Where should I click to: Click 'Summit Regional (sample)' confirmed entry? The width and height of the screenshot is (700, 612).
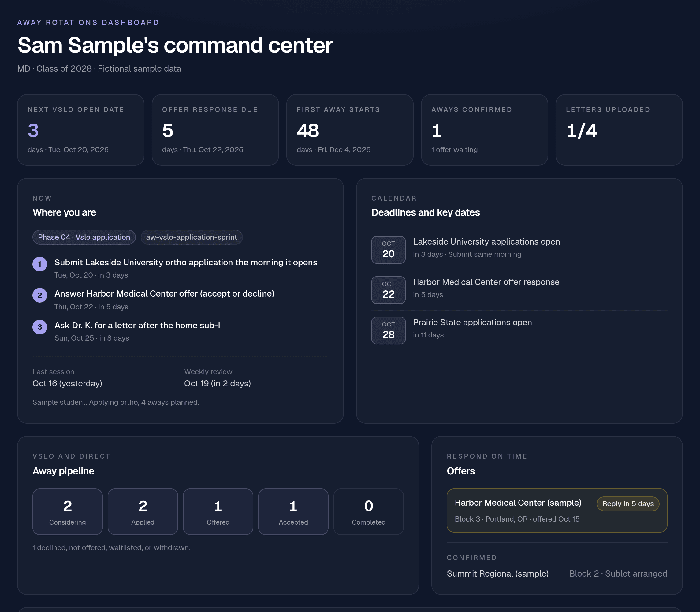point(498,574)
